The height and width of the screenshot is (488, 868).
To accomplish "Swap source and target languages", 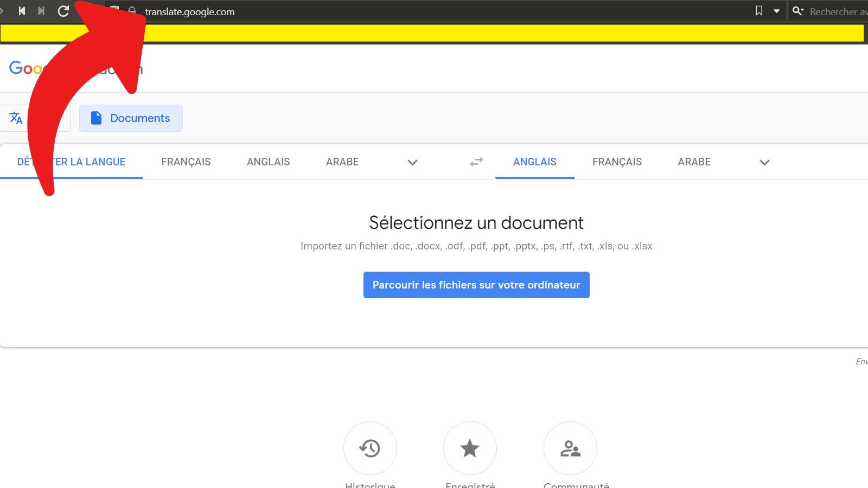I will (x=476, y=162).
